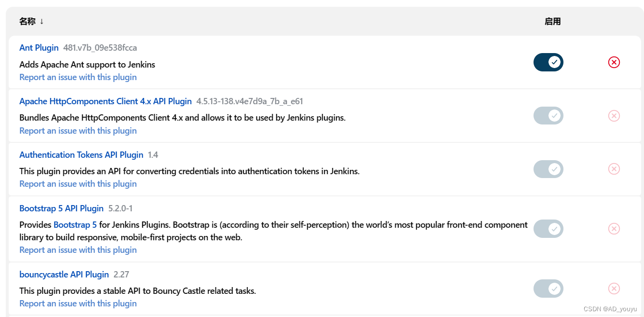Toggle bouncycastle API Plugin switch
Image resolution: width=644 pixels, height=317 pixels.
(x=548, y=289)
